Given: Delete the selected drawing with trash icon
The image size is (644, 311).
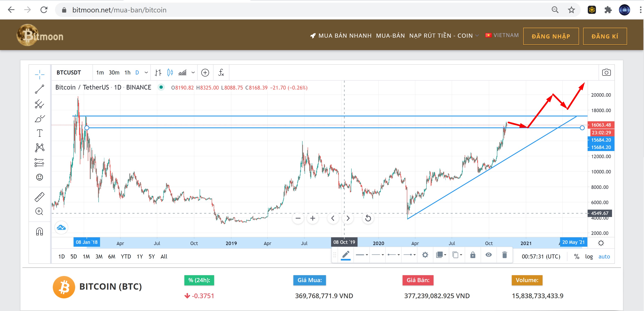Looking at the screenshot, I should pos(504,255).
